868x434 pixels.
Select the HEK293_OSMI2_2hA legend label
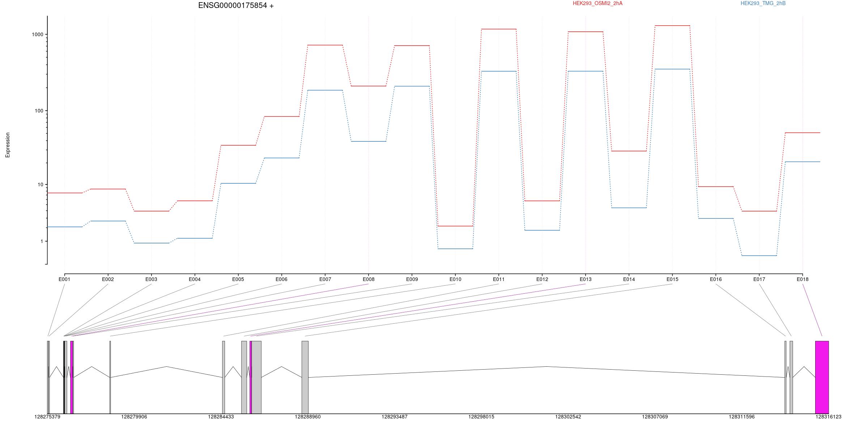(x=597, y=3)
